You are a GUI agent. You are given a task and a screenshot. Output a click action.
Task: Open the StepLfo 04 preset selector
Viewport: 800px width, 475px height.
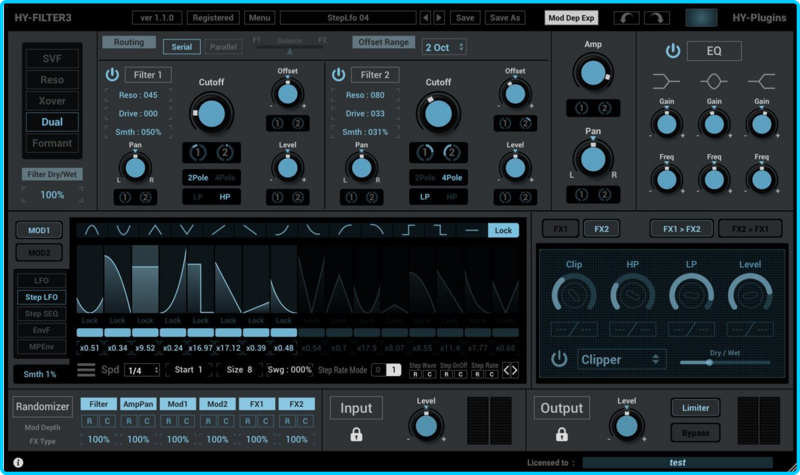(348, 18)
